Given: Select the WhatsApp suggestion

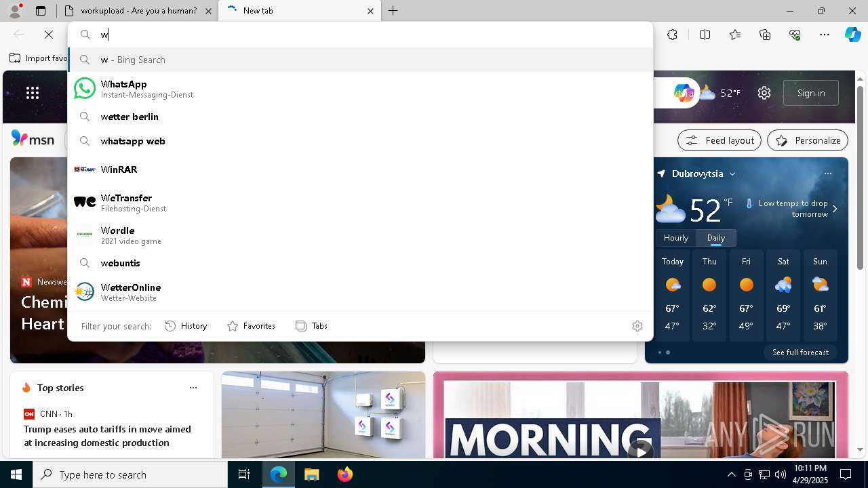Looking at the screenshot, I should (360, 89).
